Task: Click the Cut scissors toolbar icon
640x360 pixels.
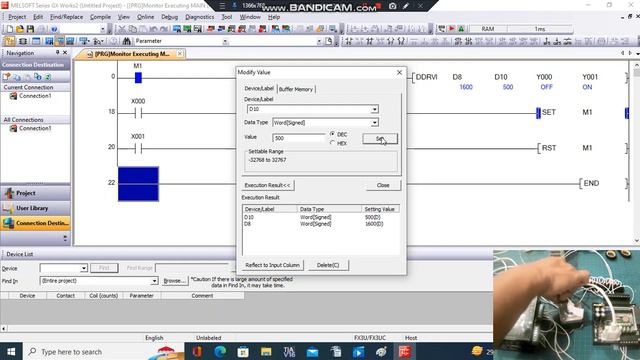Action: coord(122,29)
